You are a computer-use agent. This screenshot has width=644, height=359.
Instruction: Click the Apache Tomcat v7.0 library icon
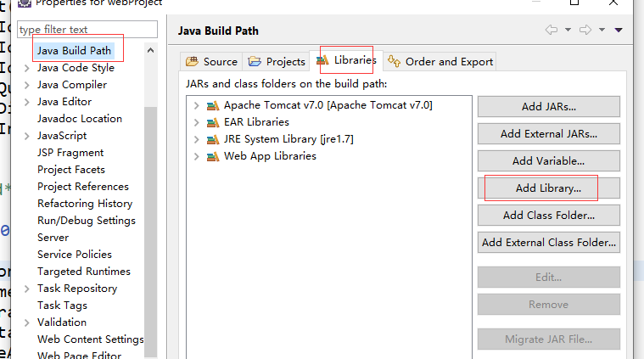[211, 105]
